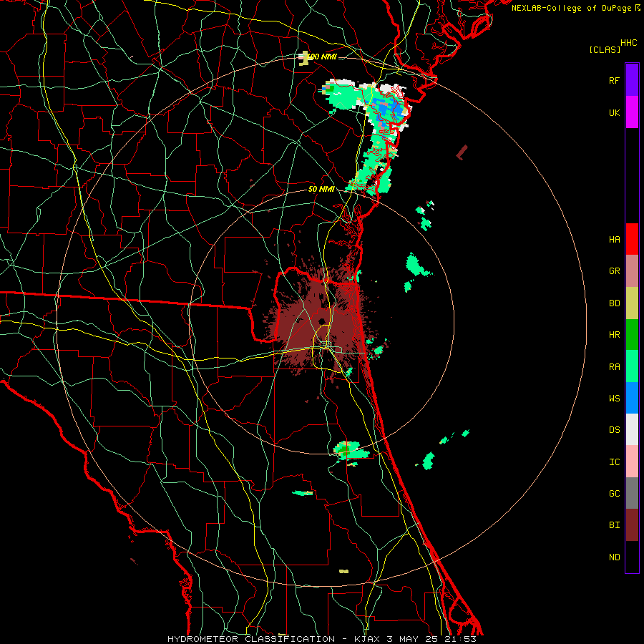
Task: Click the BD legend label
Action: tap(614, 303)
